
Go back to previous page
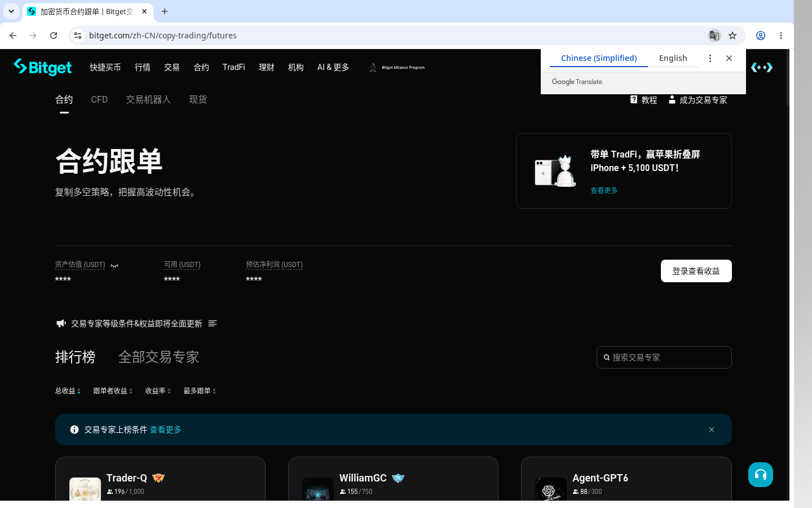[13, 36]
